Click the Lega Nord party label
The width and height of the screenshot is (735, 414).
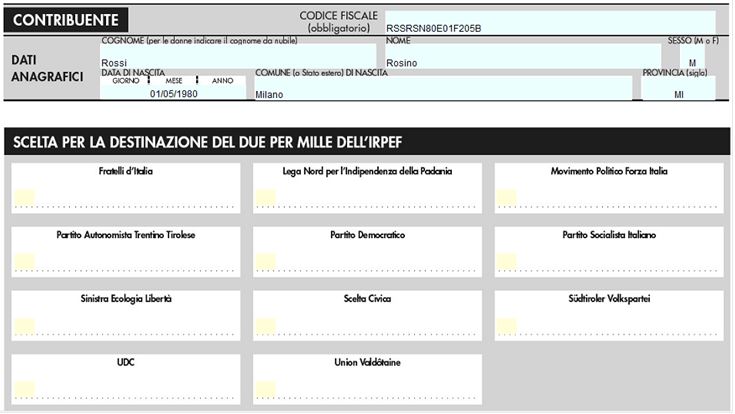click(x=368, y=171)
